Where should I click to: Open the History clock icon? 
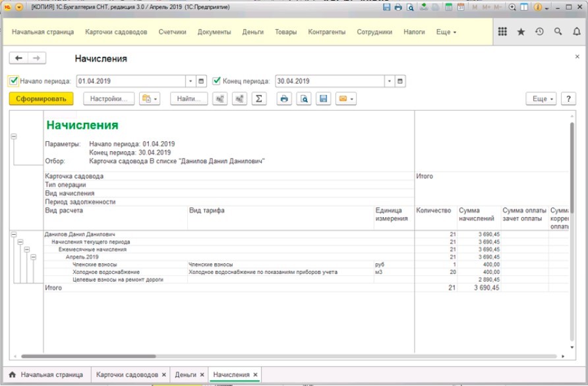539,32
